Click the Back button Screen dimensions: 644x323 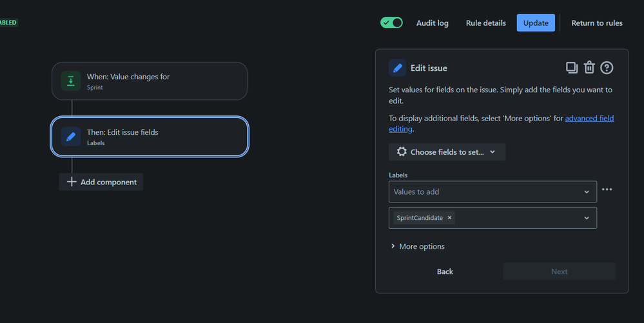tap(445, 271)
